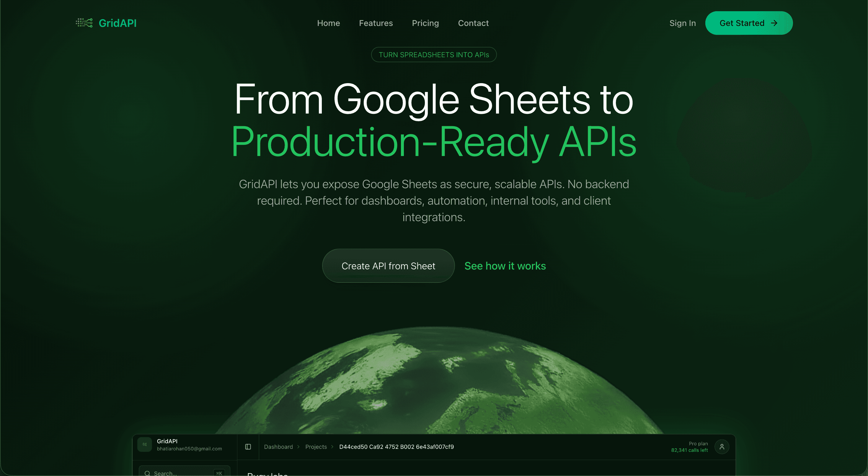Open the Home nav item
Image resolution: width=868 pixels, height=476 pixels.
(x=329, y=23)
